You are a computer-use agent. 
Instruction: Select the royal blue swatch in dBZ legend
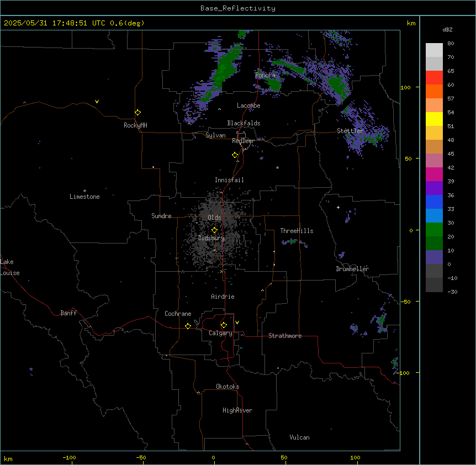tap(434, 202)
